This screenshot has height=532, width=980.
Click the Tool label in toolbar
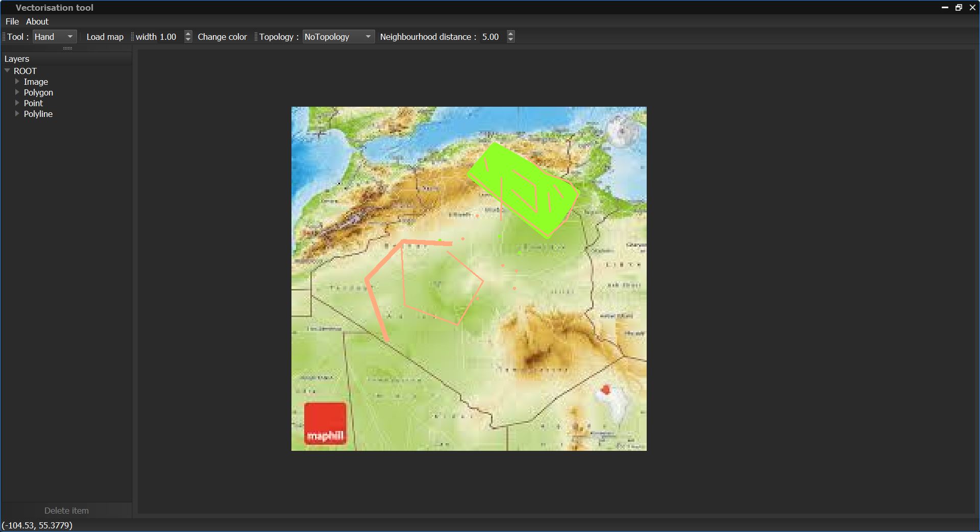[x=18, y=37]
